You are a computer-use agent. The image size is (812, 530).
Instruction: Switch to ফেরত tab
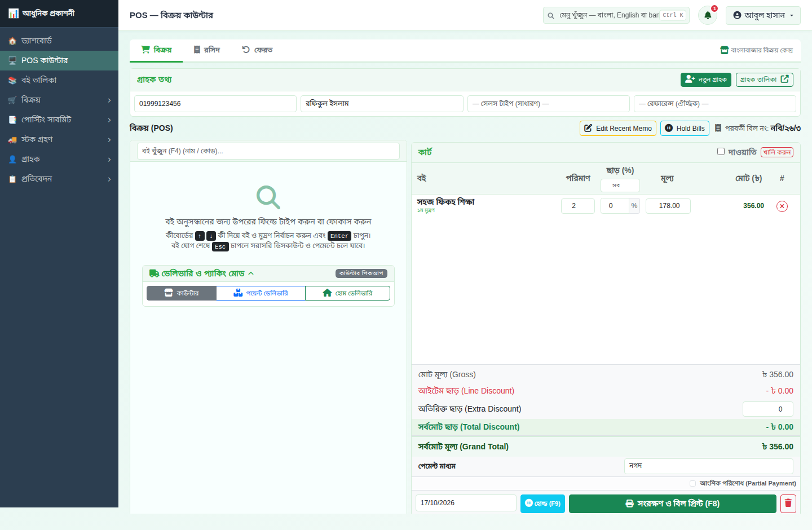[257, 50]
